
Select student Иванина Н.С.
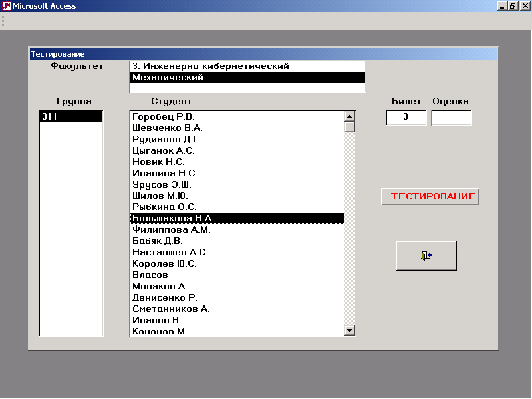pos(237,173)
